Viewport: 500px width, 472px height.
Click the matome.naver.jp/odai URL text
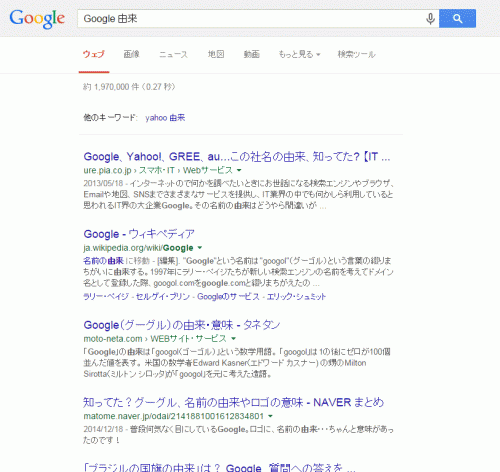174,416
